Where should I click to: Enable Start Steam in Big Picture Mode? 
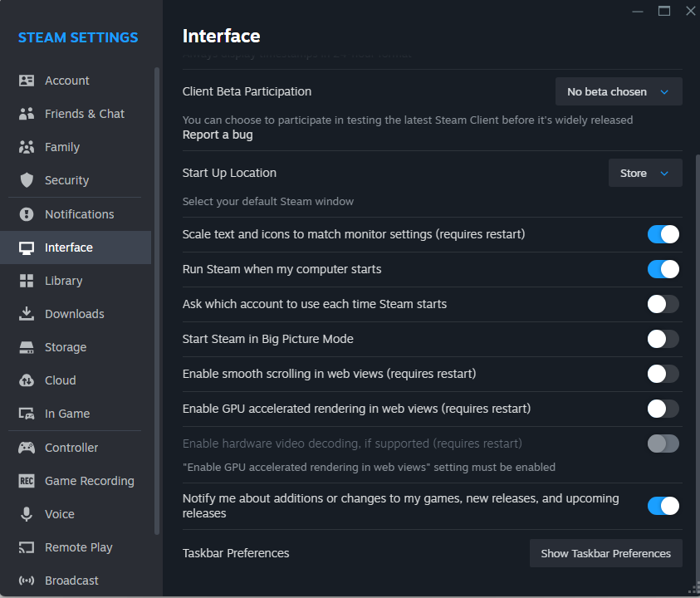(663, 339)
